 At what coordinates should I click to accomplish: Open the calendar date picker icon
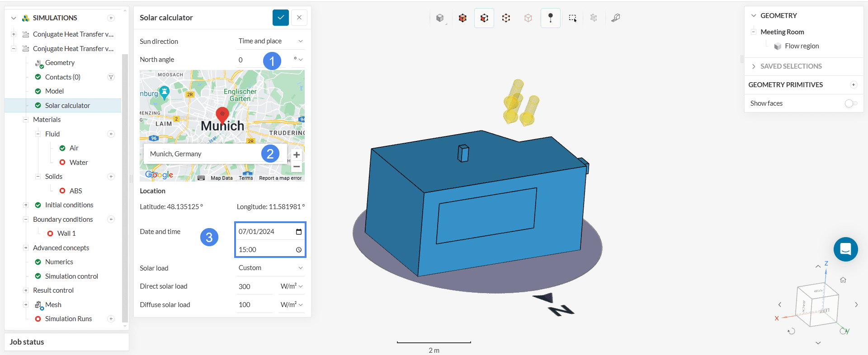point(298,232)
